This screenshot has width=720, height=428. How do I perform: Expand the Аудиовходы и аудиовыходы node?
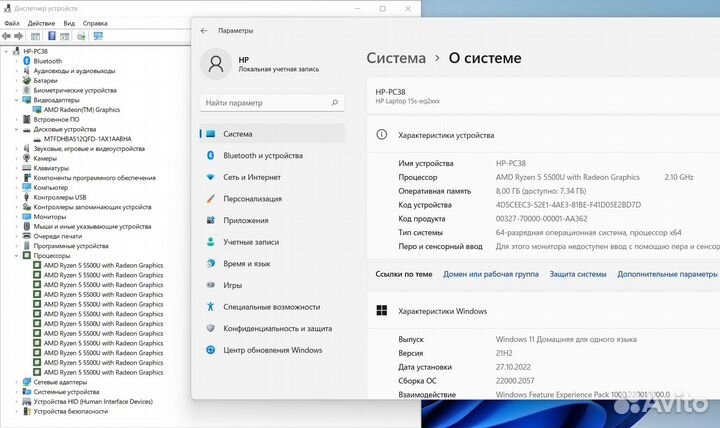(17, 71)
